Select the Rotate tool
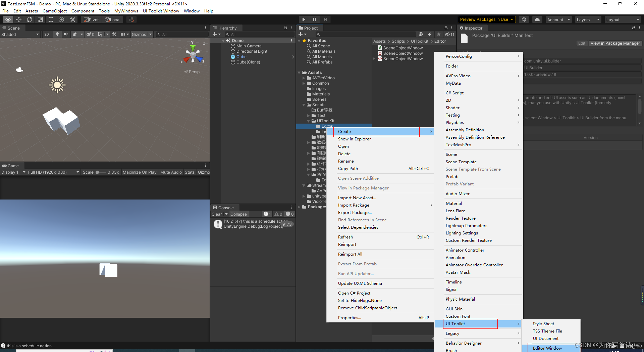This screenshot has width=644, height=352. (30, 19)
